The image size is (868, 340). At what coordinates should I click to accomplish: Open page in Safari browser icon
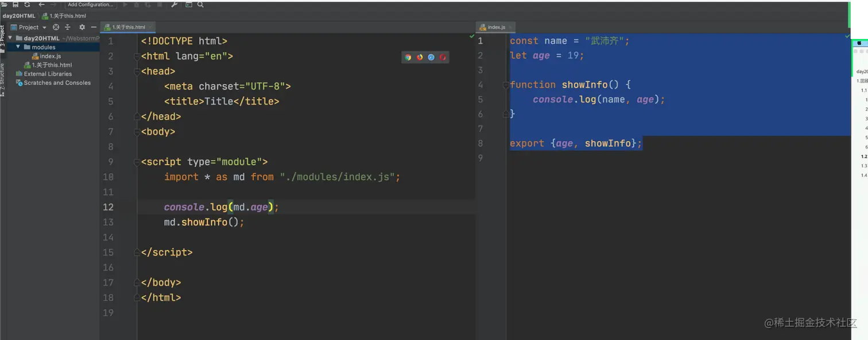[x=431, y=57]
